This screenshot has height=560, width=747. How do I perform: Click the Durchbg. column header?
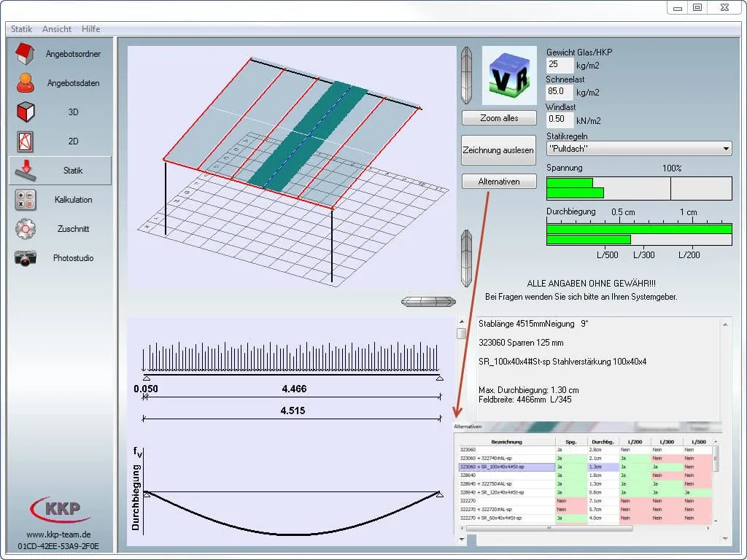coord(603,442)
